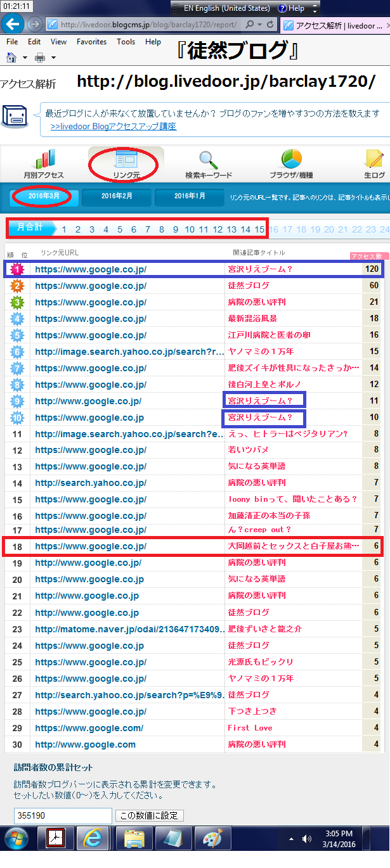Image resolution: width=390 pixels, height=868 pixels.
Task: Open the ブラウザ/機種 pie-chart icon
Action: [x=291, y=158]
